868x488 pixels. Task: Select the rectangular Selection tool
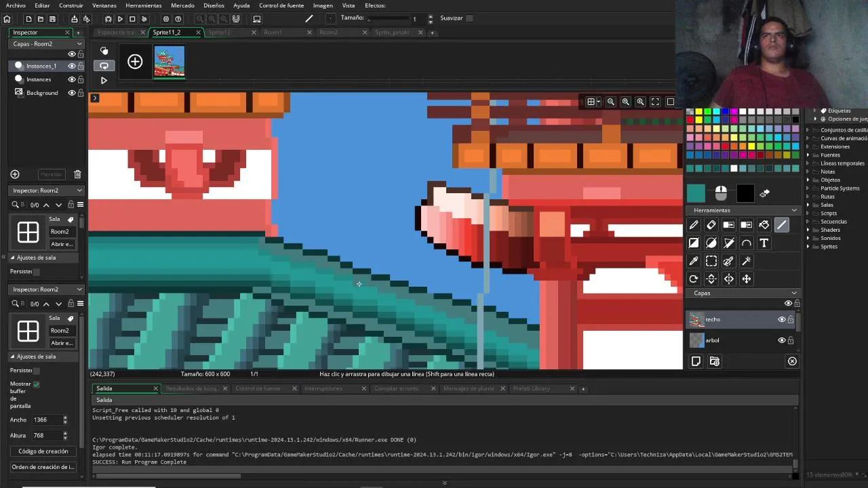[x=711, y=261]
